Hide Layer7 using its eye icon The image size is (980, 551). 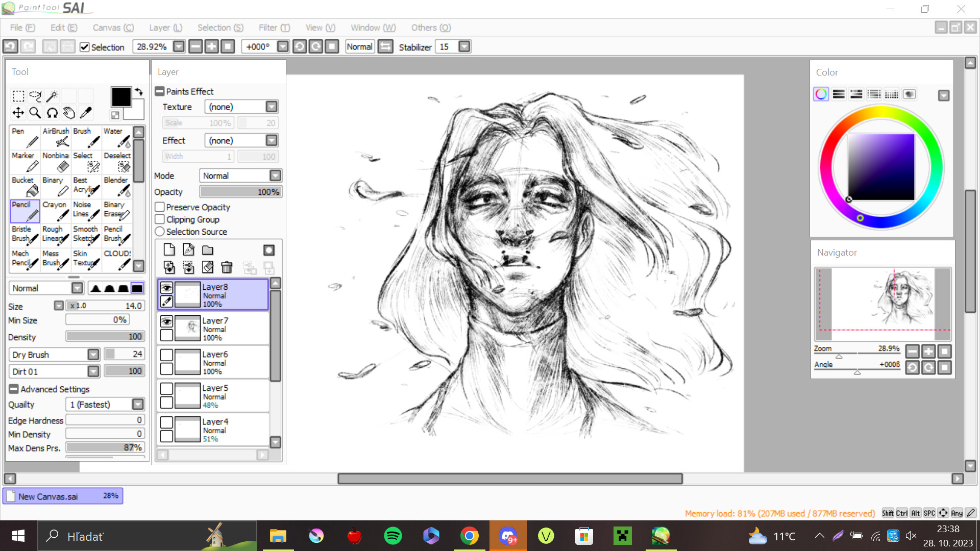pyautogui.click(x=166, y=321)
